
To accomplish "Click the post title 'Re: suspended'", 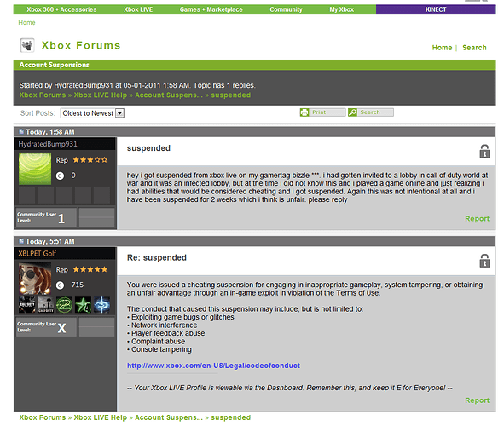I will coord(157,258).
